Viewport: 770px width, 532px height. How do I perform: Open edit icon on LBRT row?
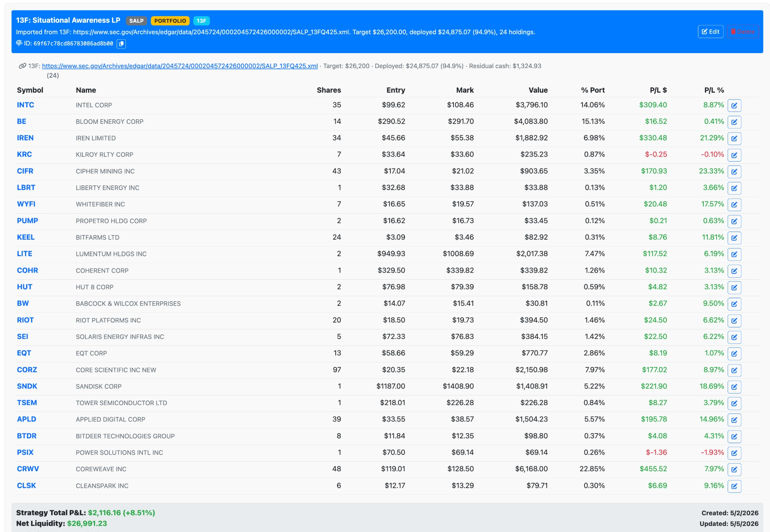point(734,188)
